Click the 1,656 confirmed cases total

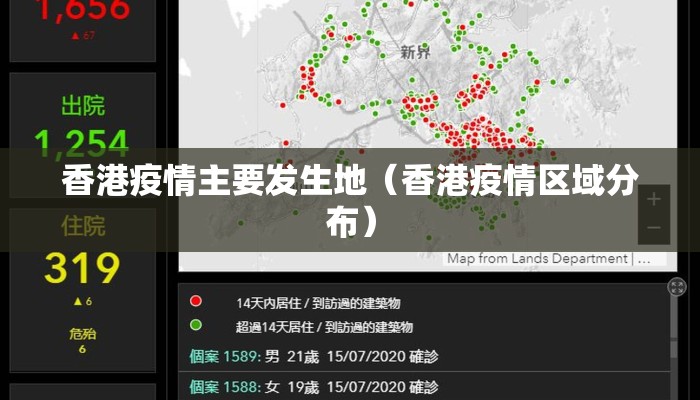click(82, 12)
